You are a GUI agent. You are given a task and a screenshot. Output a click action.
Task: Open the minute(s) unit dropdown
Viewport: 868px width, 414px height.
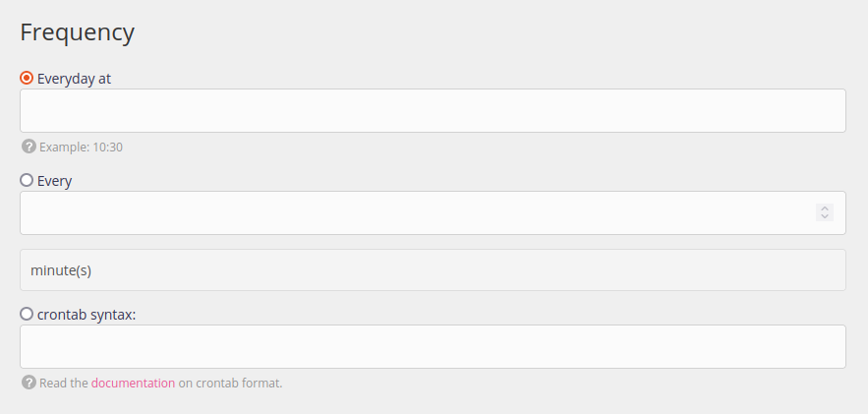[433, 269]
